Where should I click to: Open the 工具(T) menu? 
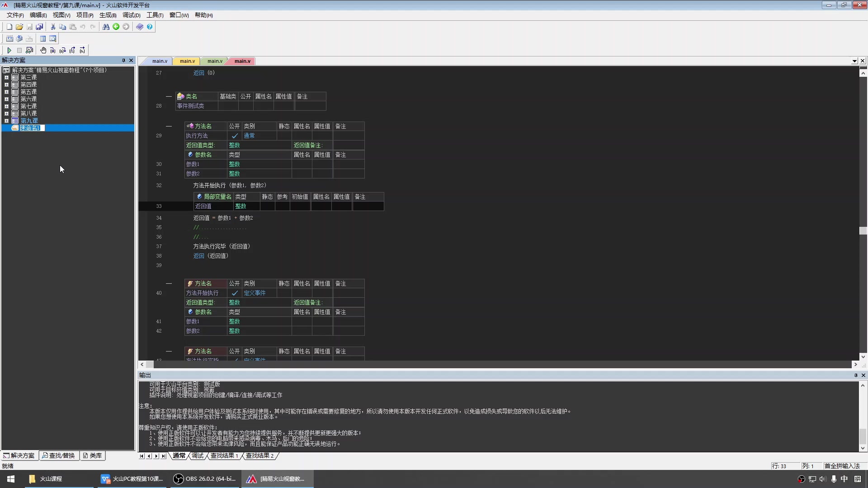(x=155, y=15)
